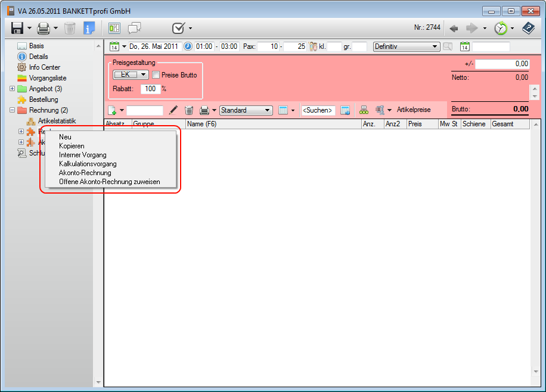Choose Akonto-Rechnung in the context menu

pos(85,173)
